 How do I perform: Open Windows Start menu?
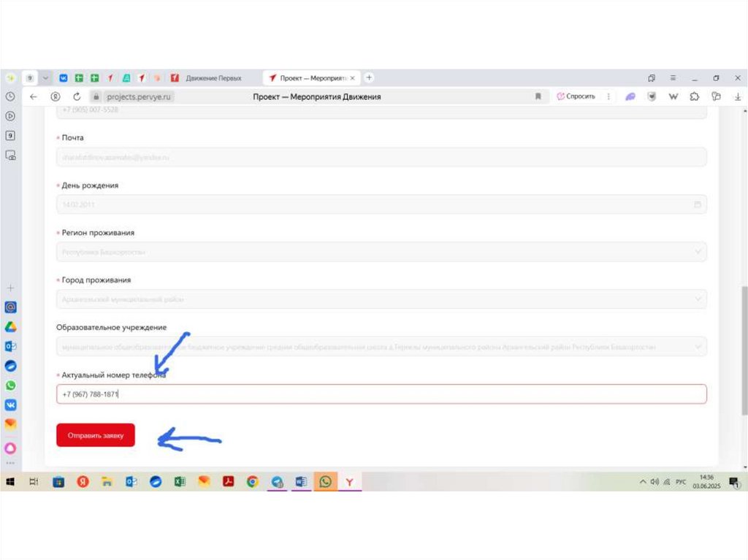point(10,482)
